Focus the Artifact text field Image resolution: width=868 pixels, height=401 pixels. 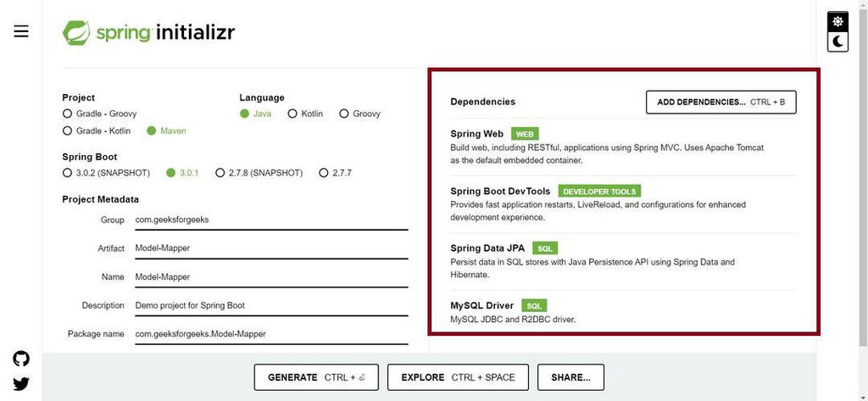point(270,248)
